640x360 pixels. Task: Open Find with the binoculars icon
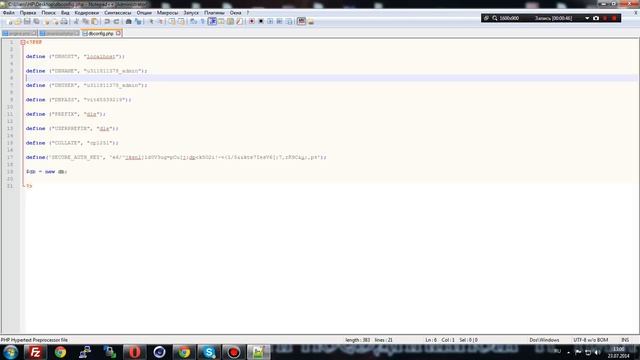point(128,21)
